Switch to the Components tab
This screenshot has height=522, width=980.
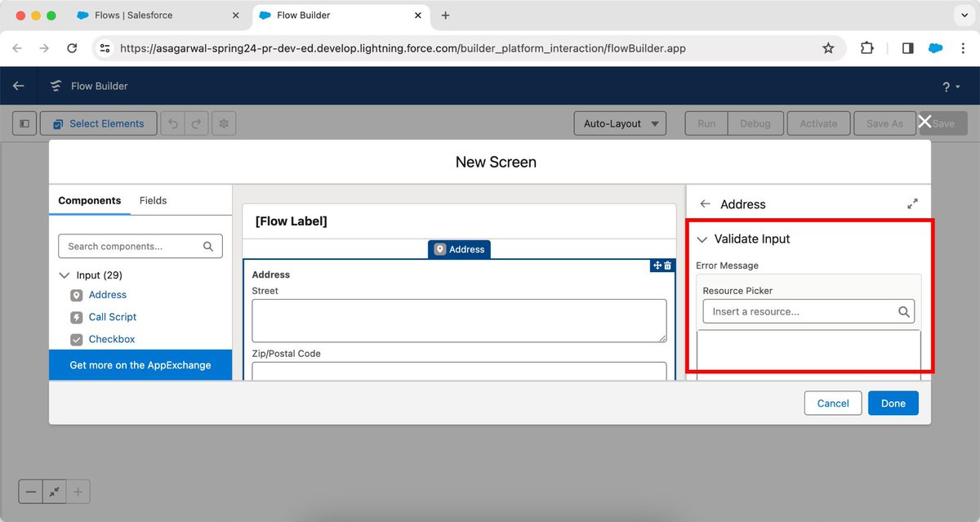click(90, 200)
